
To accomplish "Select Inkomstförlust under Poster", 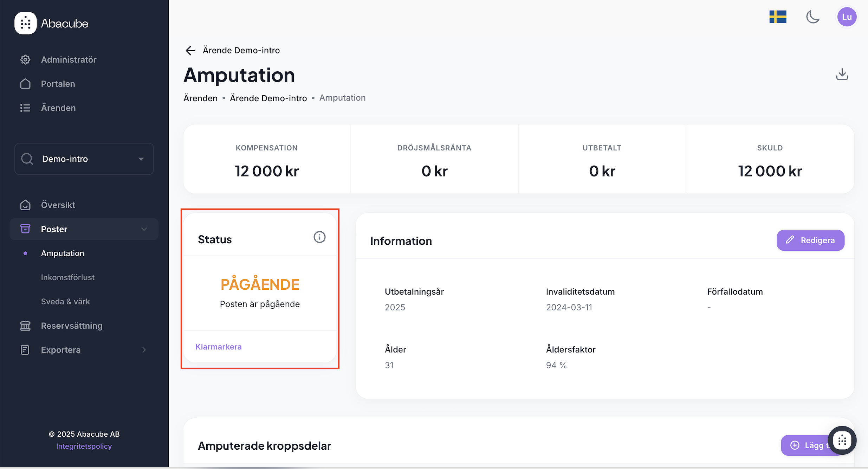I will click(68, 277).
